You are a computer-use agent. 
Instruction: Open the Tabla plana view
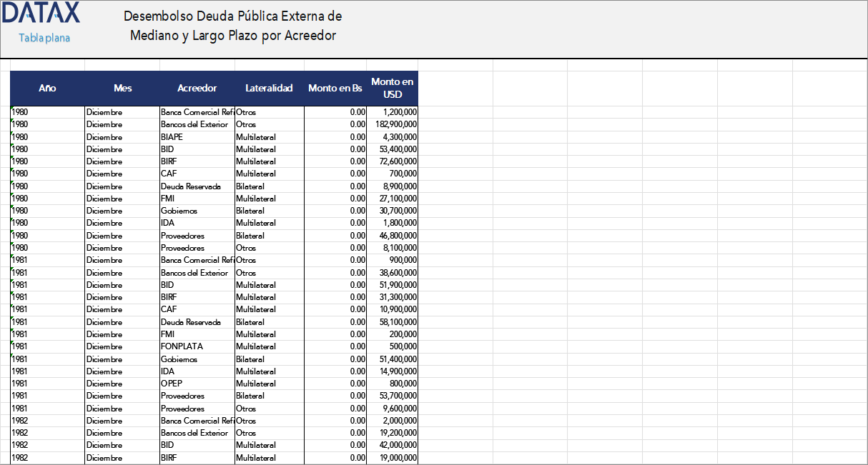click(x=44, y=39)
